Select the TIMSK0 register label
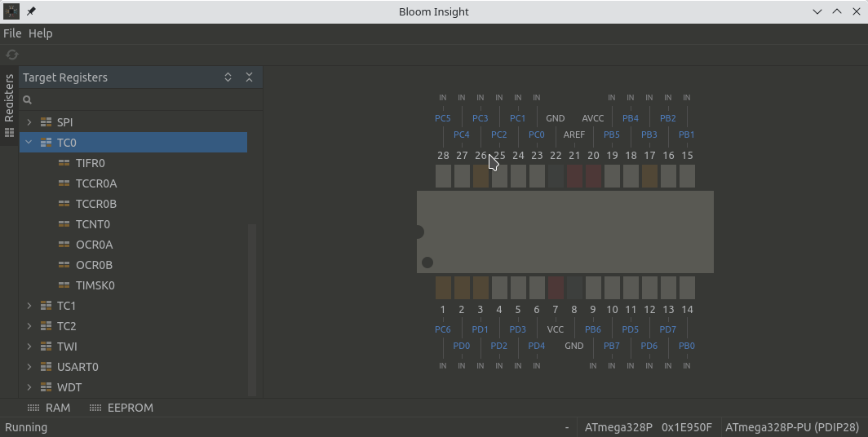The height and width of the screenshot is (437, 868). tap(95, 285)
